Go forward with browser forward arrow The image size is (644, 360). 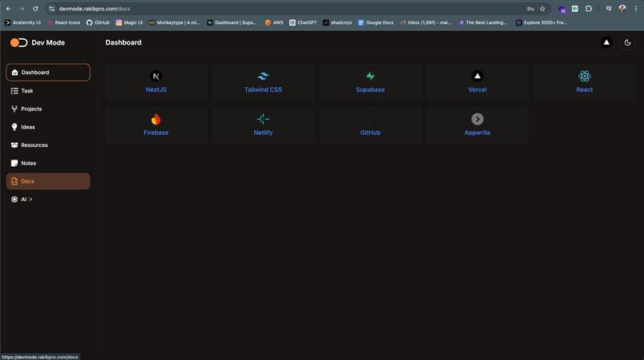click(x=22, y=9)
